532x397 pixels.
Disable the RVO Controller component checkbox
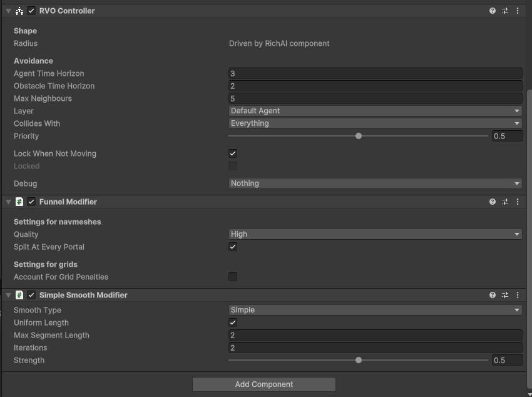point(31,11)
